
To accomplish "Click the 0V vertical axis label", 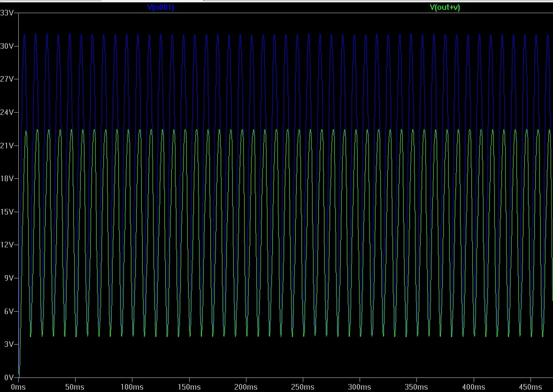I will click(9, 377).
